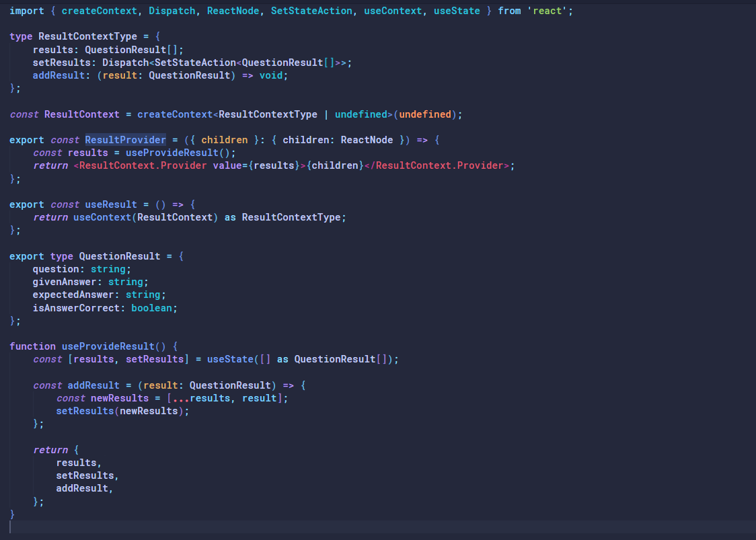Viewport: 756px width, 540px height.
Task: Click 'newResults' in its const declaration
Action: pos(120,398)
